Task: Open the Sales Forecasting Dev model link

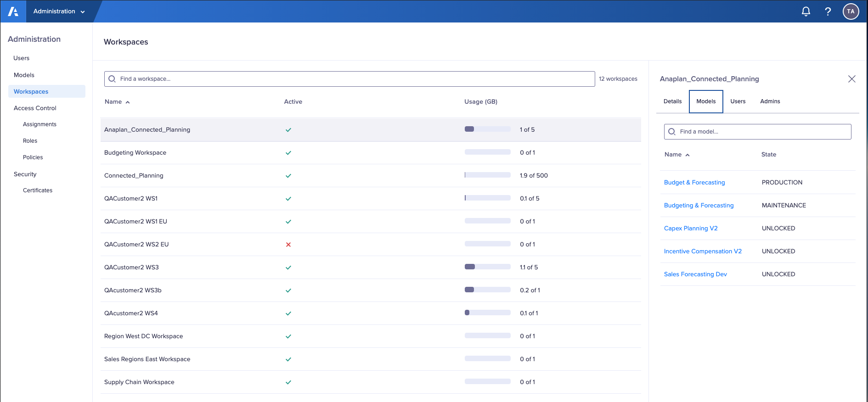Action: coord(695,274)
